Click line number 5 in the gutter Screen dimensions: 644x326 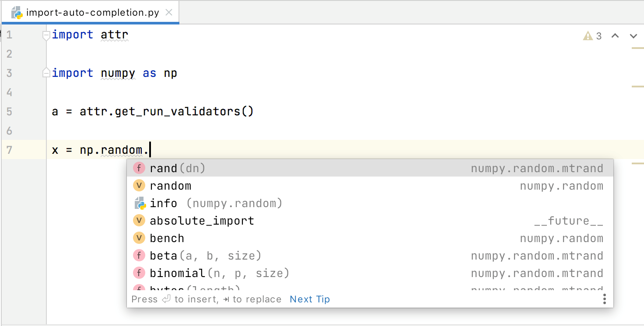[10, 111]
